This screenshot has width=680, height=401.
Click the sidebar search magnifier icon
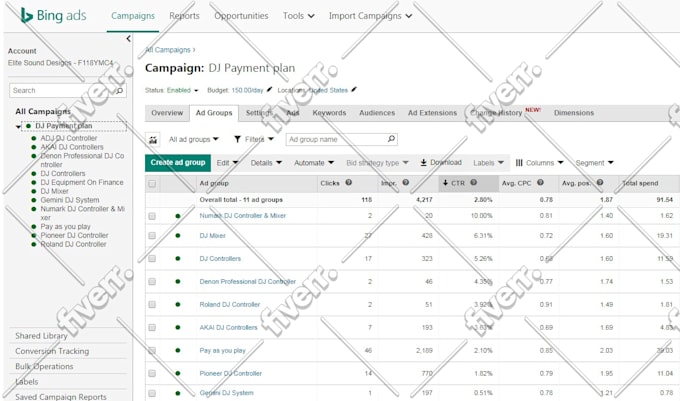coord(120,91)
